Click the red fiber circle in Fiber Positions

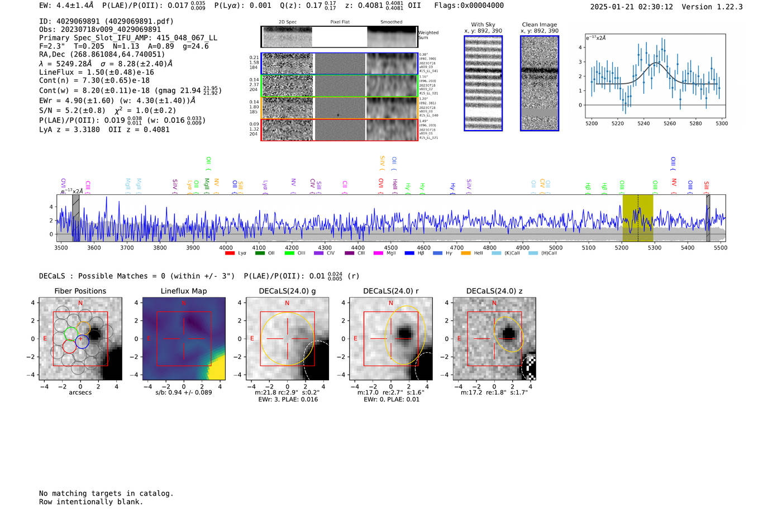pyautogui.click(x=69, y=347)
